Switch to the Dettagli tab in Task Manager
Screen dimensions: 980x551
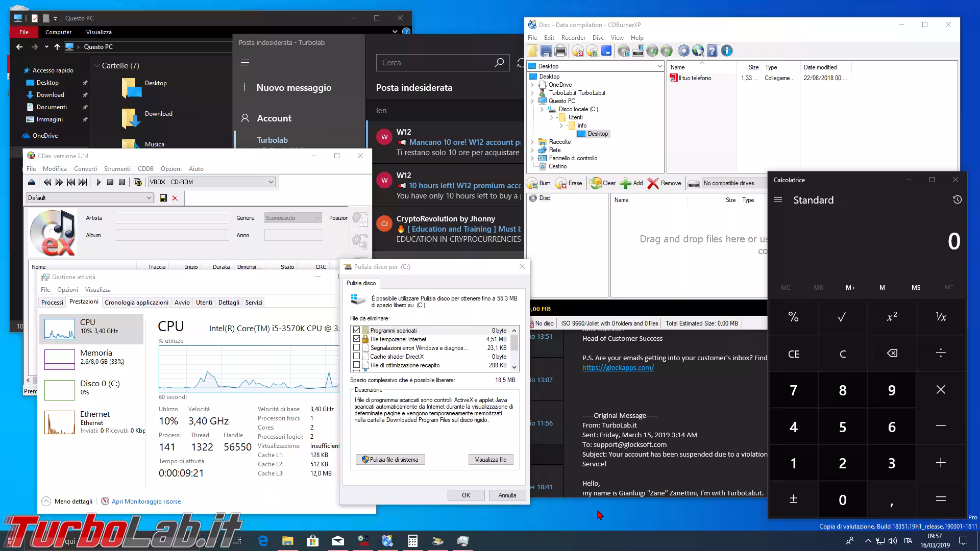[229, 303]
